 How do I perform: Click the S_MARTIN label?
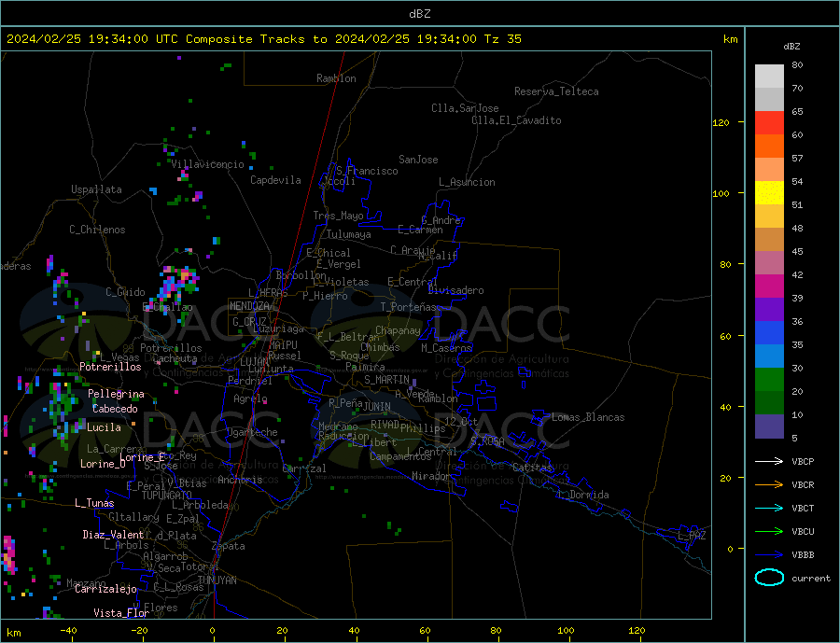pos(386,380)
